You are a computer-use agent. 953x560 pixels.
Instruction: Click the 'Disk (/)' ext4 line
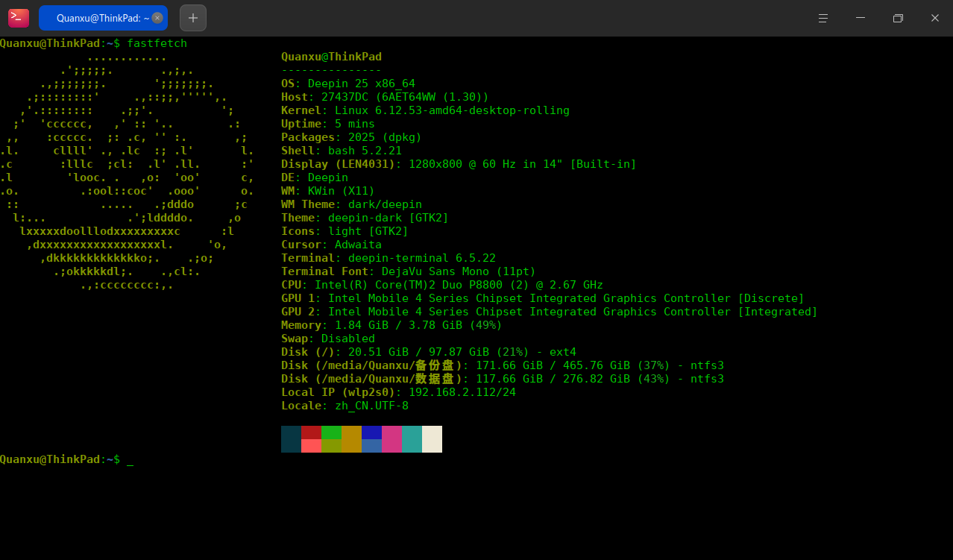click(x=429, y=352)
